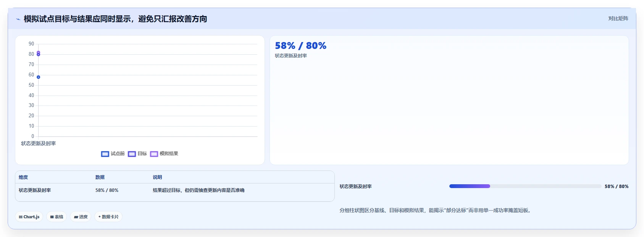Click the 进度 tag chip
This screenshot has width=644, height=237.
coord(81,217)
